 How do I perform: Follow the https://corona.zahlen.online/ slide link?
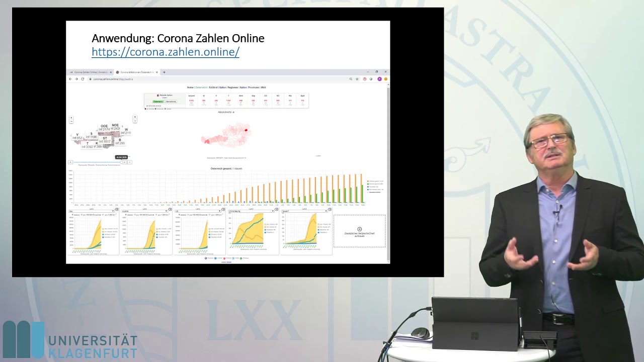(x=166, y=52)
